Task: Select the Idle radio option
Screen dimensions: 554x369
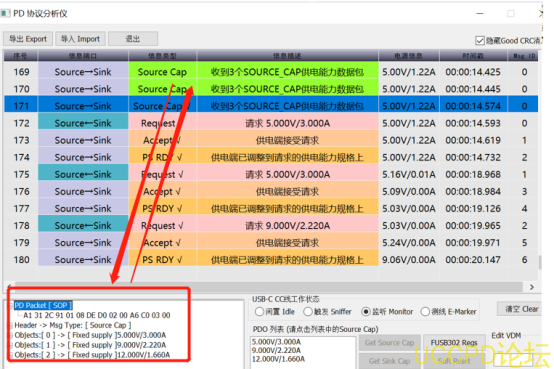Action: pyautogui.click(x=259, y=311)
